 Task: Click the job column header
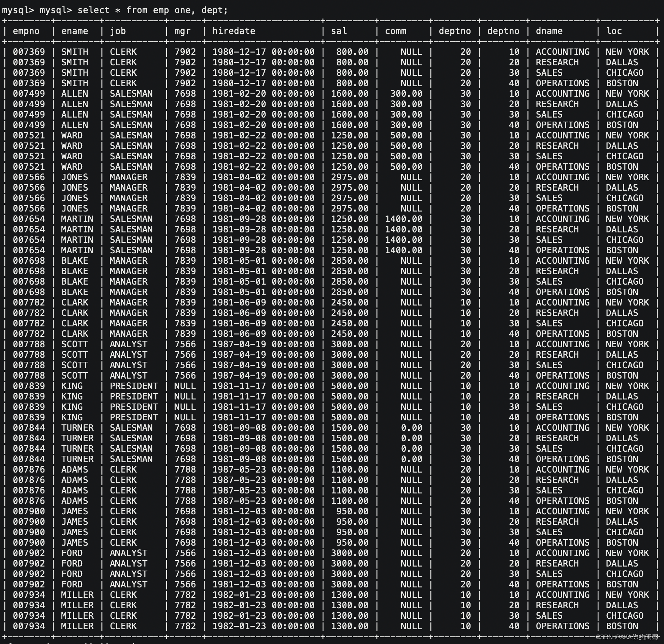[118, 31]
